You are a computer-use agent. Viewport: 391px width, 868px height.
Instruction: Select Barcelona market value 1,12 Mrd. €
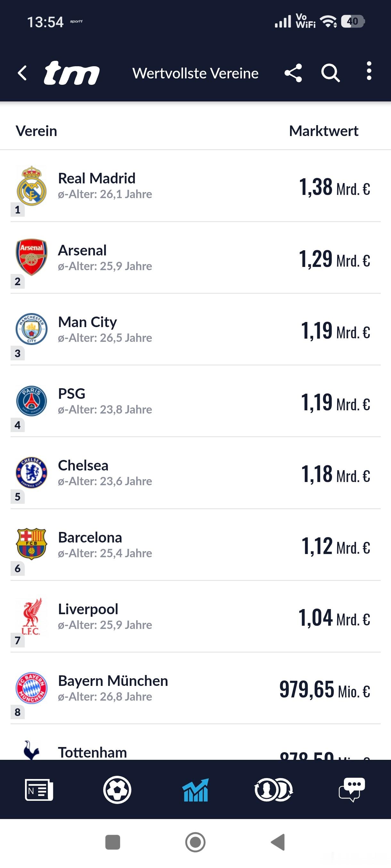click(x=335, y=546)
